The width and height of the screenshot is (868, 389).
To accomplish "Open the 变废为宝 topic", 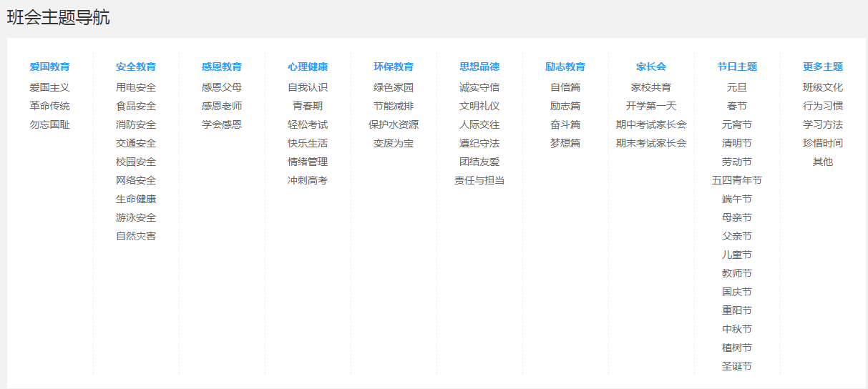I will [x=394, y=143].
